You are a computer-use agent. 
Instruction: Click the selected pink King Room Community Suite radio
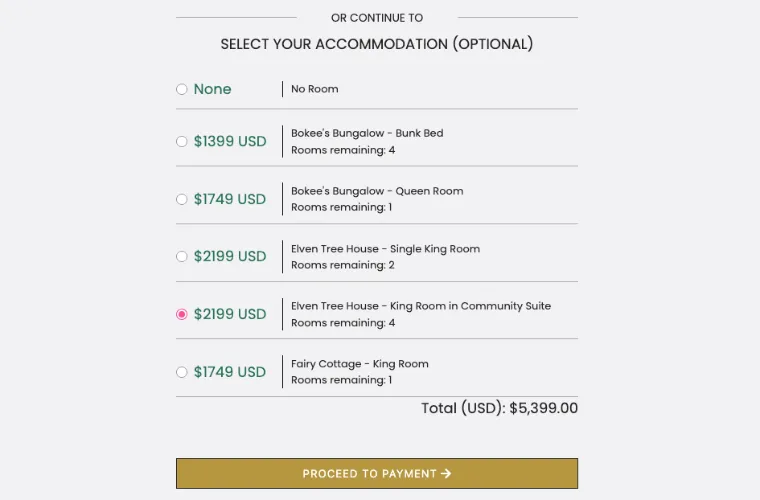coord(182,314)
